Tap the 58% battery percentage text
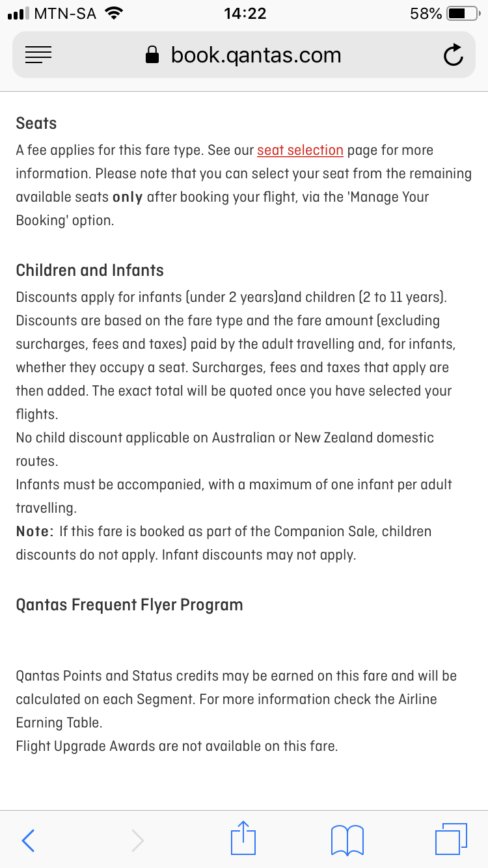 (x=426, y=13)
